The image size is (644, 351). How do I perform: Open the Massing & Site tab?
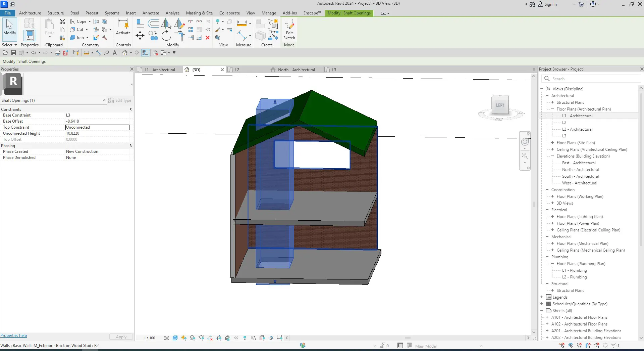[x=199, y=13]
